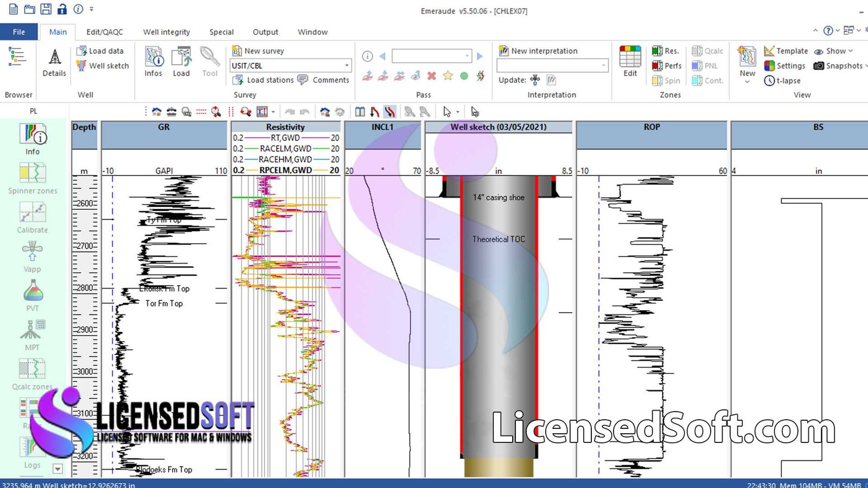Open Logs in sidebar
This screenshot has height=488, width=868.
(32, 453)
